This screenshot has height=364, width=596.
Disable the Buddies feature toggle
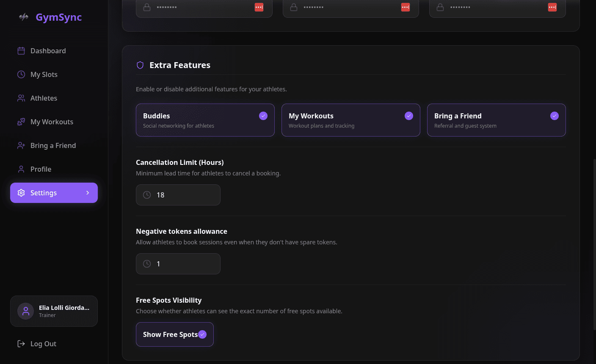(x=263, y=116)
